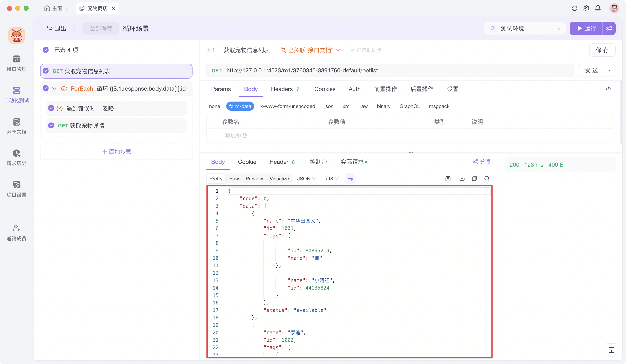Open 项目设置 in the sidebar
This screenshot has width=626, height=364.
[16, 189]
